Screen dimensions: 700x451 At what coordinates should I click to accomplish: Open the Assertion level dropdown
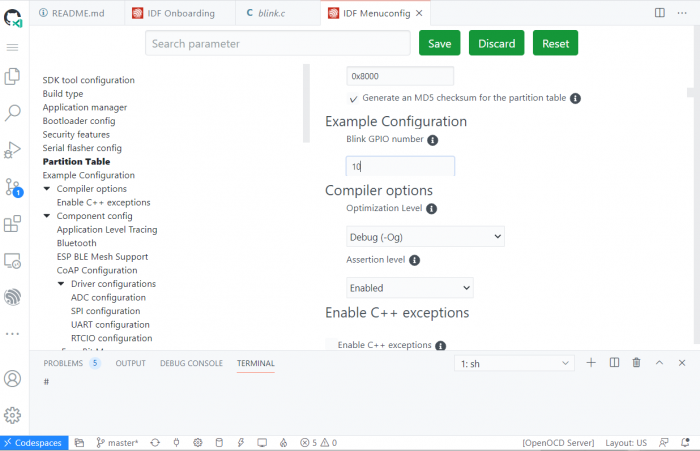click(x=409, y=288)
